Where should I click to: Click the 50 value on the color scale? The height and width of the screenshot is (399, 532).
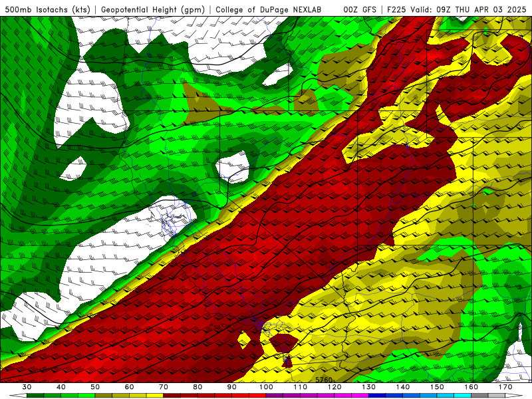tap(95, 387)
